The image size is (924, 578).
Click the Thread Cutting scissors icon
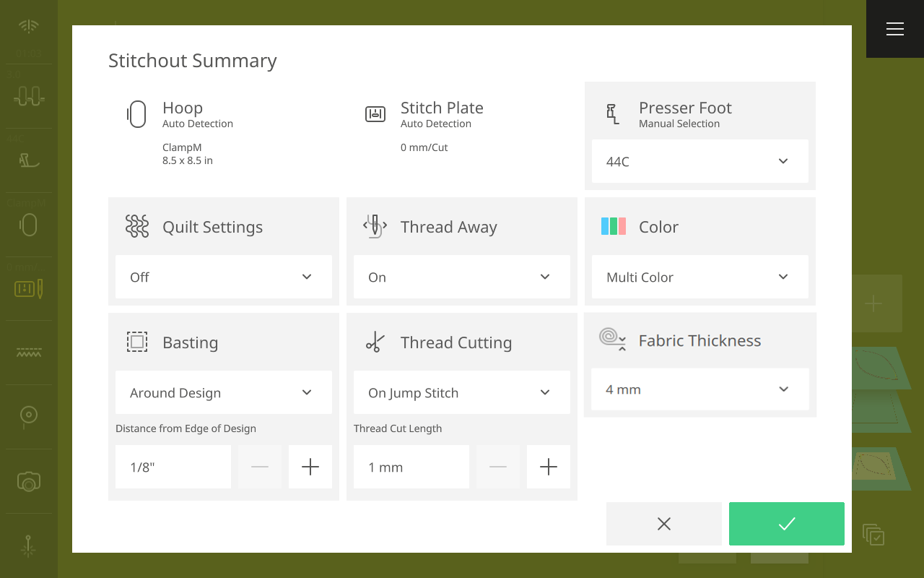tap(375, 342)
